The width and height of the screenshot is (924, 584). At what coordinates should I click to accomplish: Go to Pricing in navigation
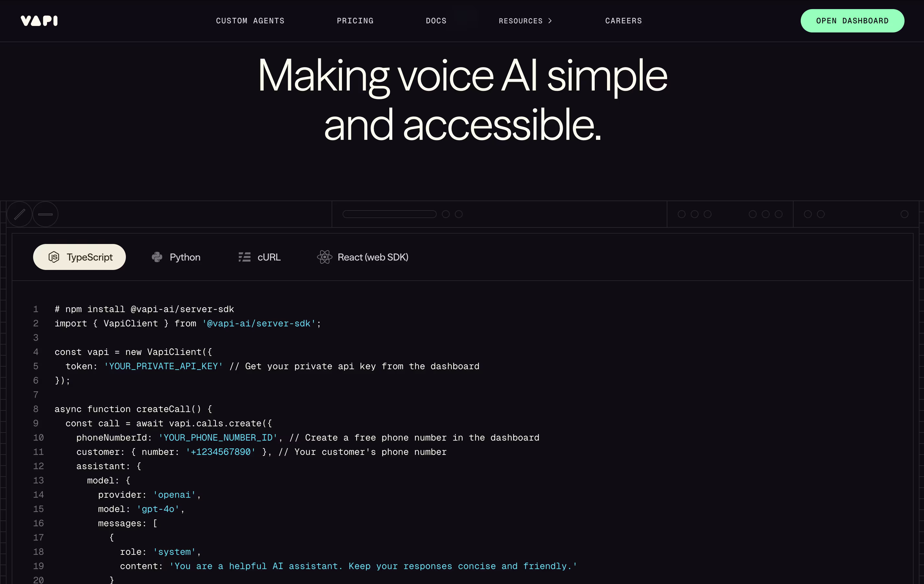355,21
